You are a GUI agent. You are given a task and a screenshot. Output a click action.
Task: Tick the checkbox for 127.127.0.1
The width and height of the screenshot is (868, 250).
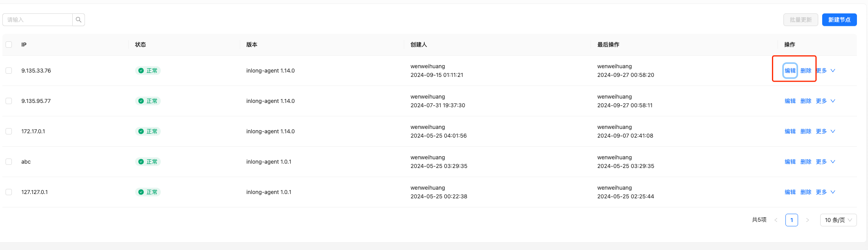(9, 192)
